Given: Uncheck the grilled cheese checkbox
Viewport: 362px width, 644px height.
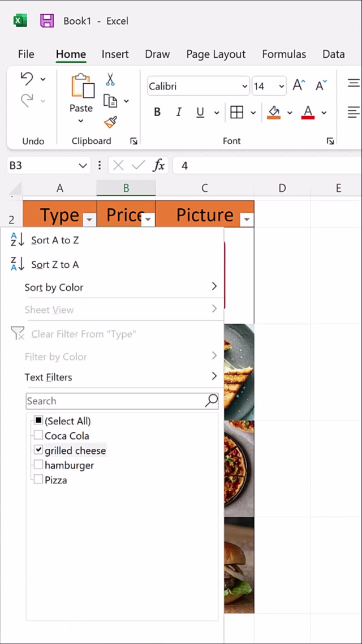Looking at the screenshot, I should pos(38,450).
